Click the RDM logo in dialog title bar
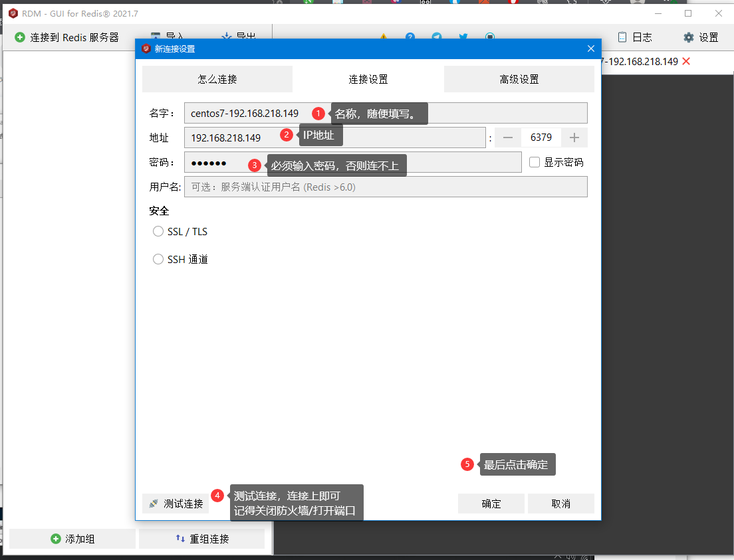 coord(146,48)
